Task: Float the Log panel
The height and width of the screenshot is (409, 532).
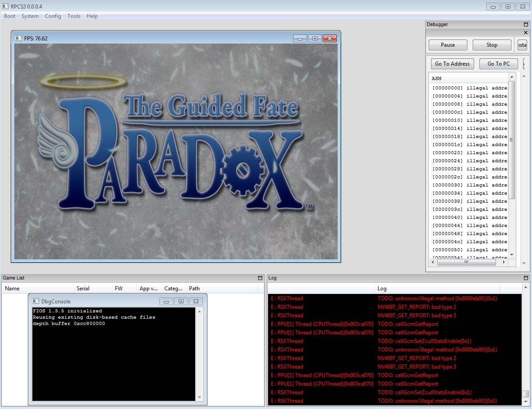Action: (526, 278)
